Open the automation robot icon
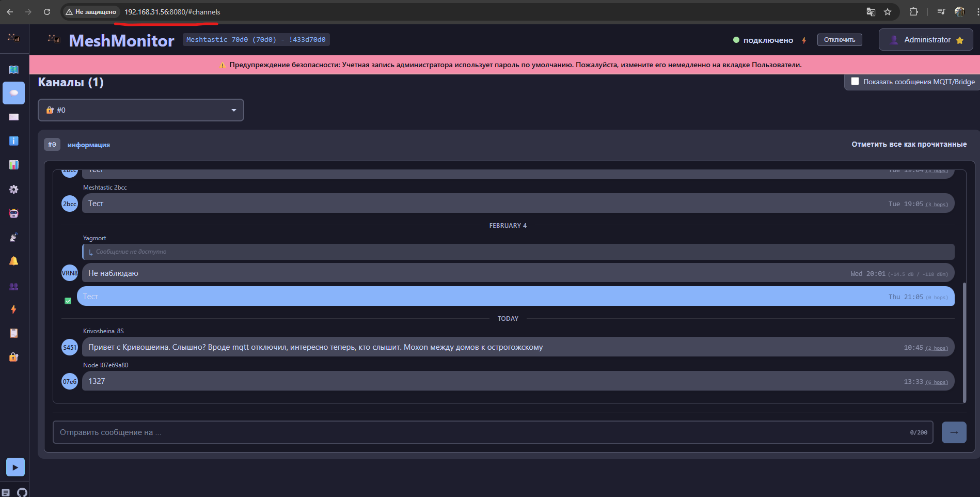The height and width of the screenshot is (497, 980). 14,213
